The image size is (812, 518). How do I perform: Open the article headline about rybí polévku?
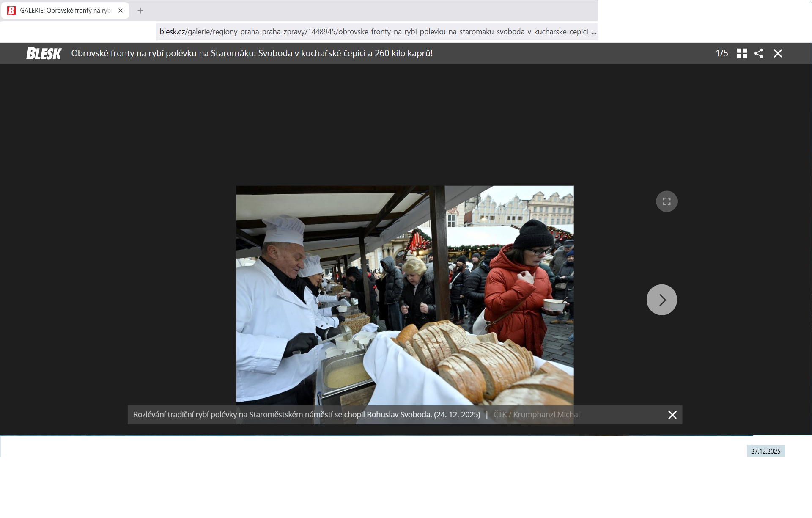[x=252, y=53]
